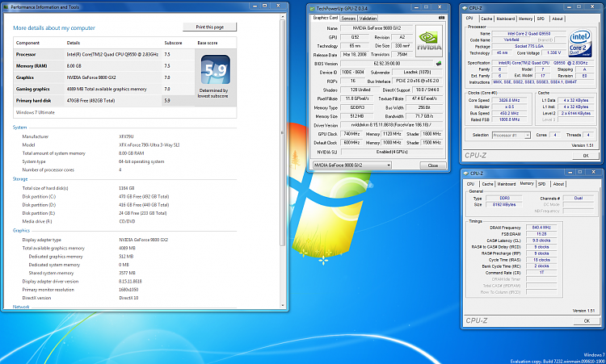The height and width of the screenshot is (364, 606).
Task: Click the Windows 7 Ultimate text below the score table
Action: (x=36, y=112)
